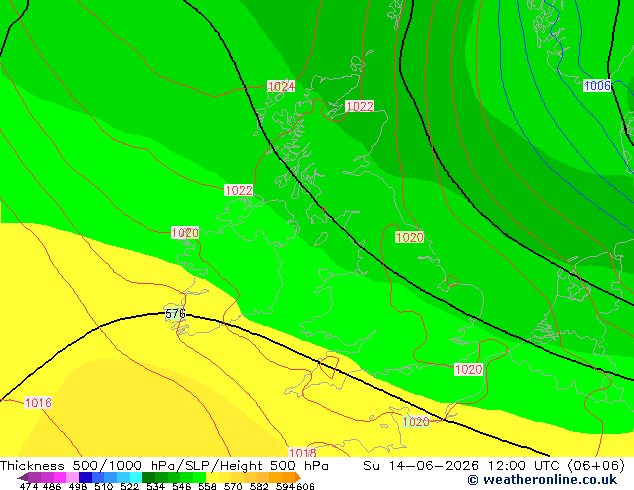This screenshot has height=490, width=634.
Task: Click the 1020 label over the North Sea
Action: 410,237
